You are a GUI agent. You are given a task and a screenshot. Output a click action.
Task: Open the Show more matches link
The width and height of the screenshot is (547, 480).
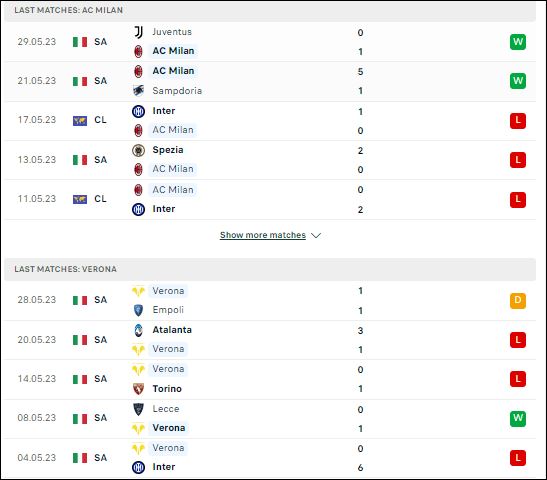click(263, 235)
